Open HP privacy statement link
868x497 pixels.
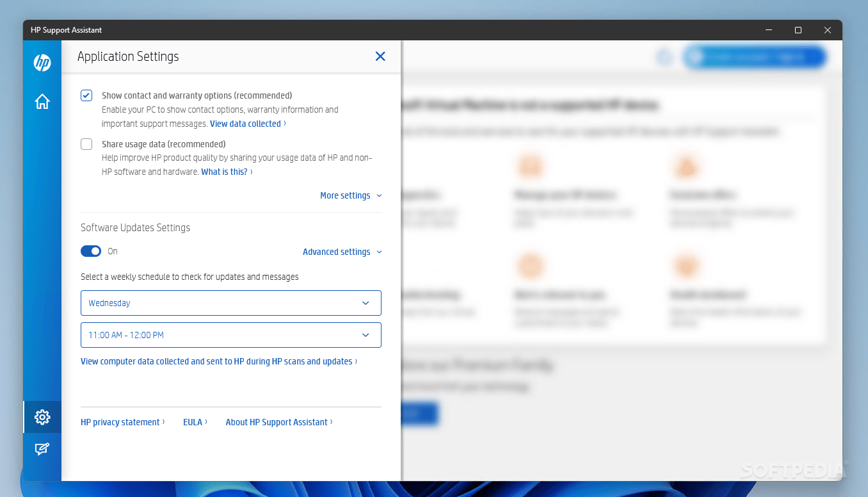coord(123,422)
